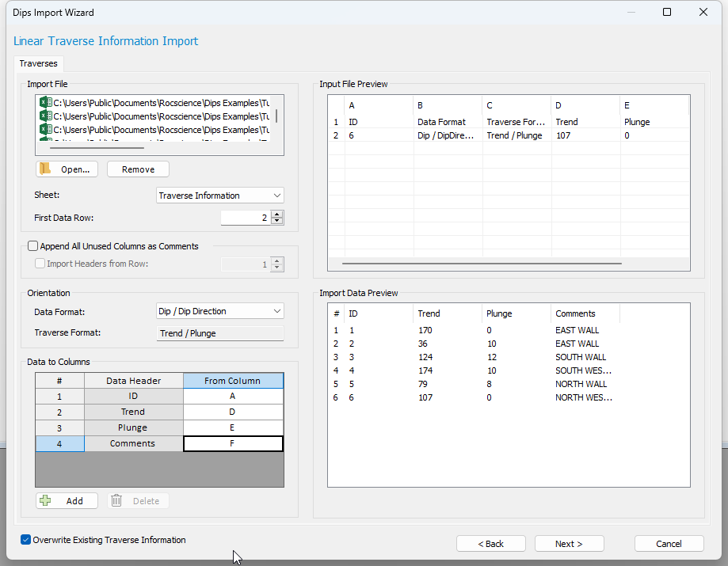728x566 pixels.
Task: Open a new import file
Action: pyautogui.click(x=67, y=169)
